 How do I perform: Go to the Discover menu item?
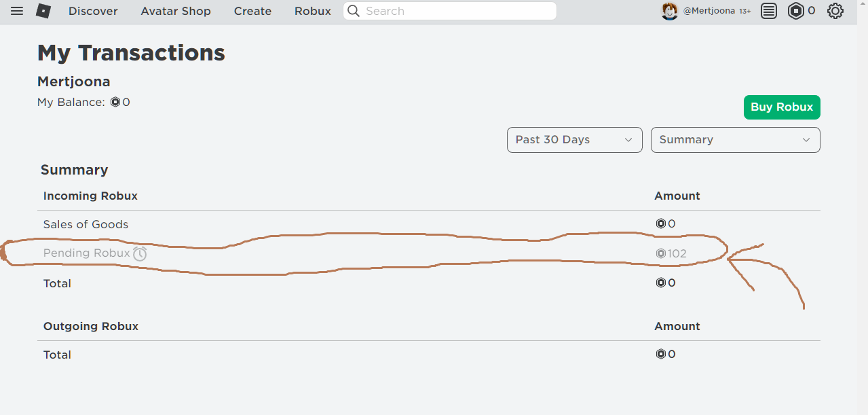coord(93,11)
